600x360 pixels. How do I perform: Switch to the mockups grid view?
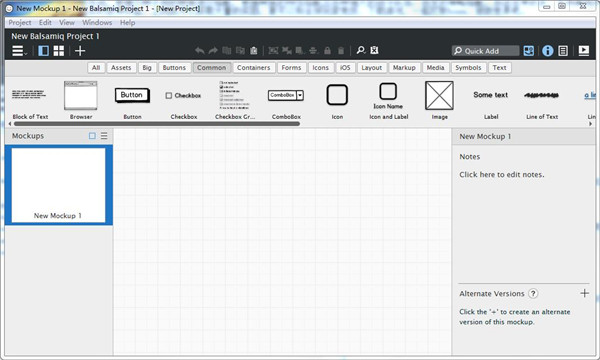pyautogui.click(x=59, y=51)
